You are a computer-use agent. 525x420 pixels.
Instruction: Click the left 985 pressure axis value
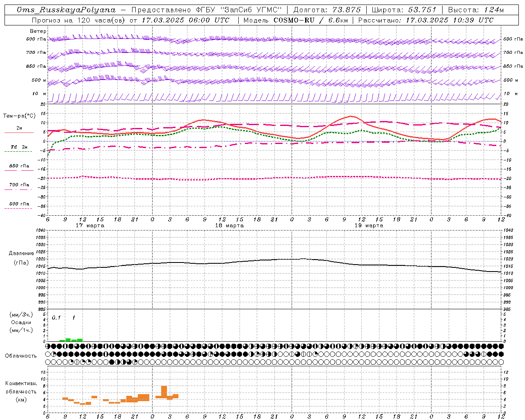[42, 309]
